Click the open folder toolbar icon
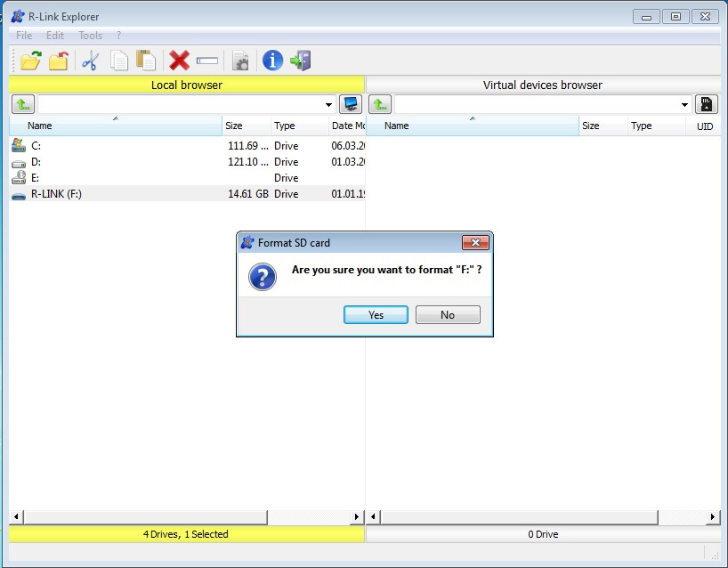The height and width of the screenshot is (568, 728). coord(31,61)
